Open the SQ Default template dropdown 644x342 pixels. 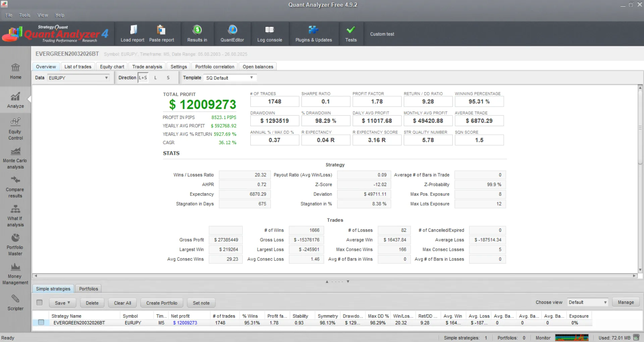coord(230,78)
